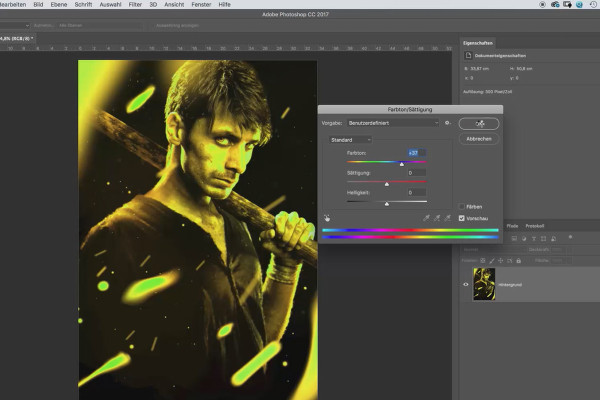Confirm the dialog with the OK button
The height and width of the screenshot is (400, 600).
tap(479, 124)
